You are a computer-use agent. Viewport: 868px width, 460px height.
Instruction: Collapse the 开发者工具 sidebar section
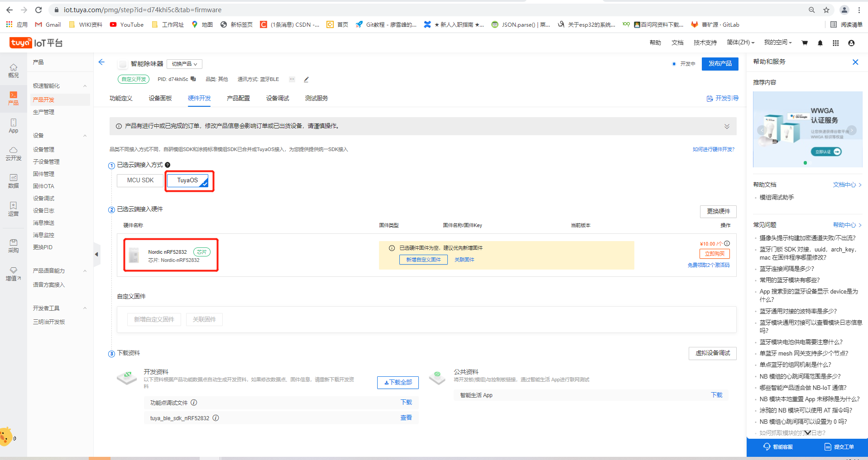point(85,308)
